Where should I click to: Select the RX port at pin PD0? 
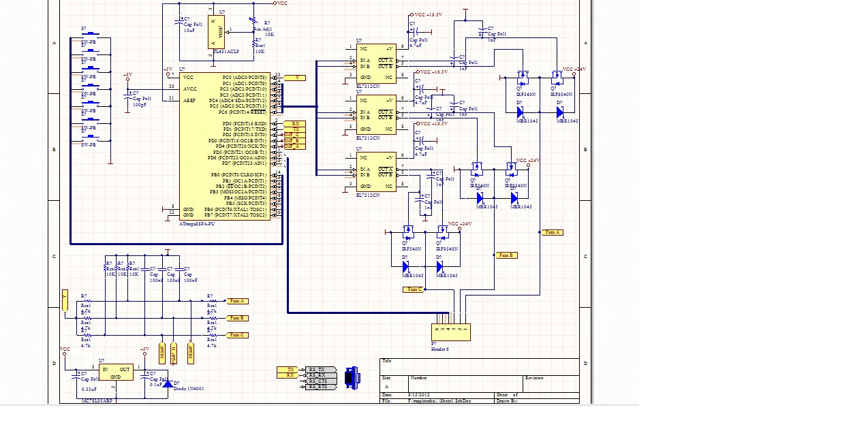(x=294, y=124)
